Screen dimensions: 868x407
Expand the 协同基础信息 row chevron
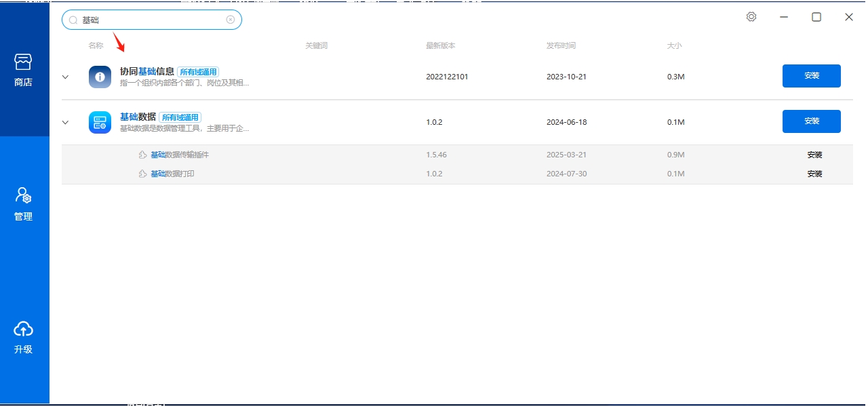click(66, 77)
